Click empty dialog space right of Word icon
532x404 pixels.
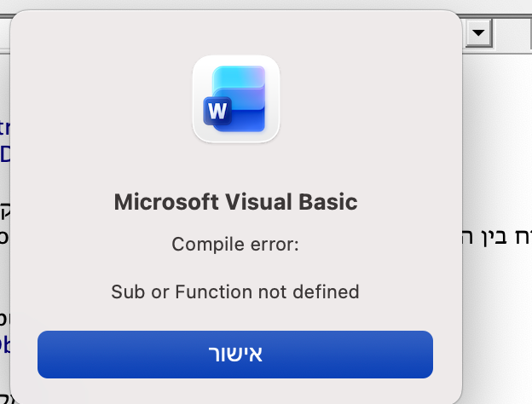point(367,99)
